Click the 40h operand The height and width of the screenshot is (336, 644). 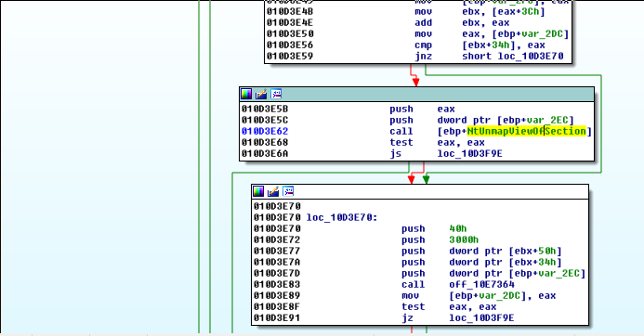point(458,228)
